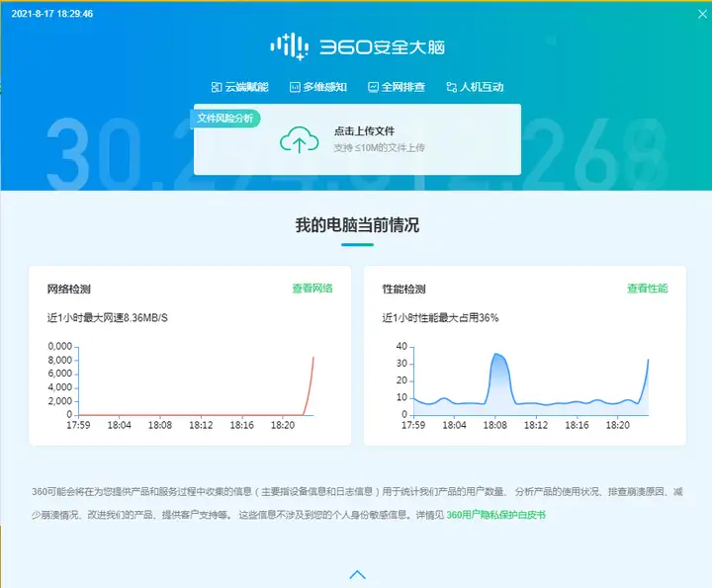The height and width of the screenshot is (588, 712).
Task: Click the 360安全大脑 logo icon
Action: (x=290, y=46)
